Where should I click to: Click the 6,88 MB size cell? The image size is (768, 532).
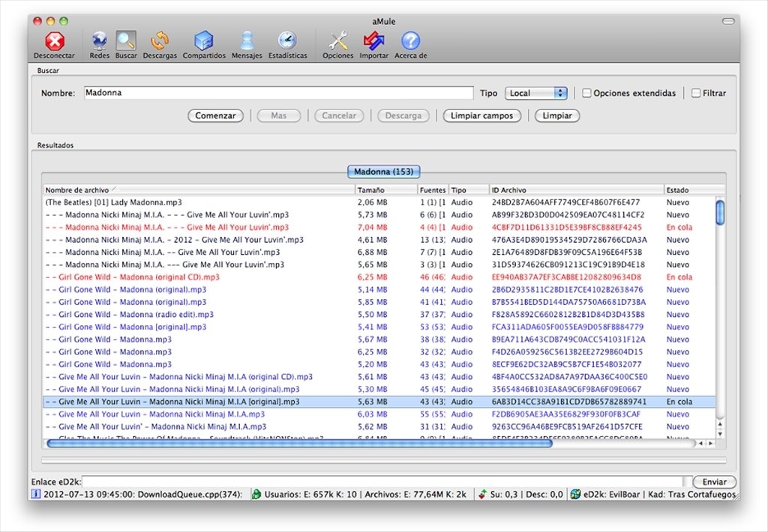[372, 252]
